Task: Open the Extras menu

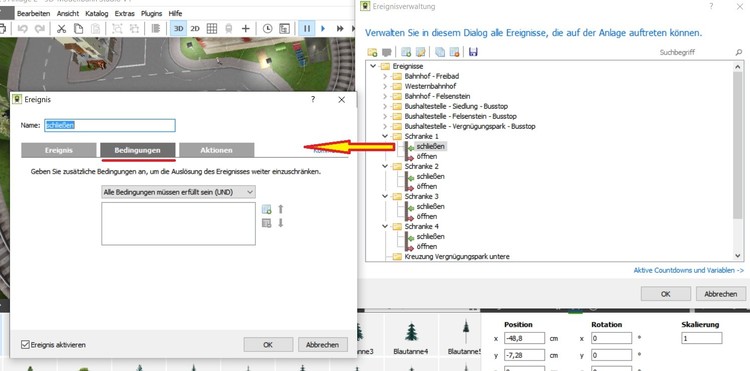Action: (x=124, y=13)
